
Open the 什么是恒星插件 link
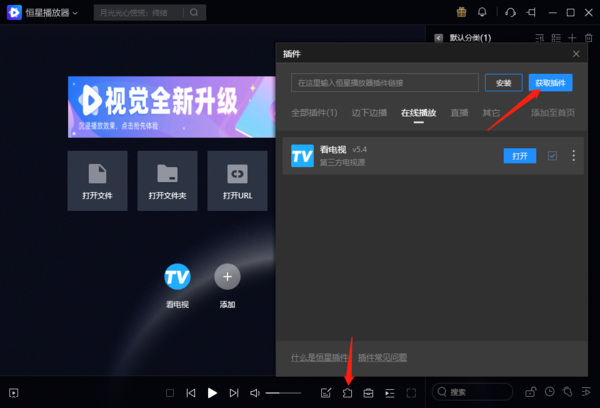tap(320, 357)
